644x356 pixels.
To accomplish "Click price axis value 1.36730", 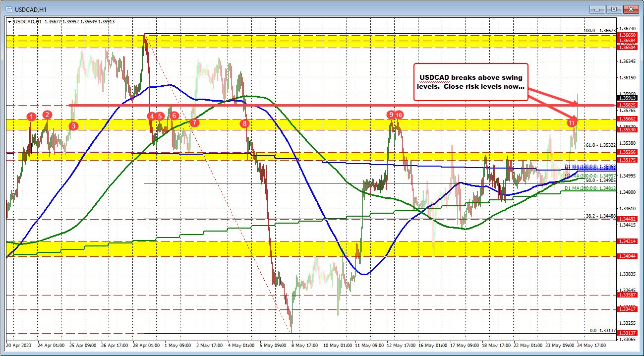I will click(x=627, y=28).
